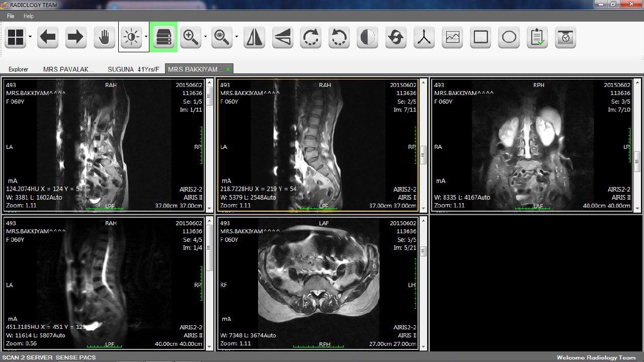Click the reset/refresh image icon
This screenshot has width=644, height=362.
point(396,37)
